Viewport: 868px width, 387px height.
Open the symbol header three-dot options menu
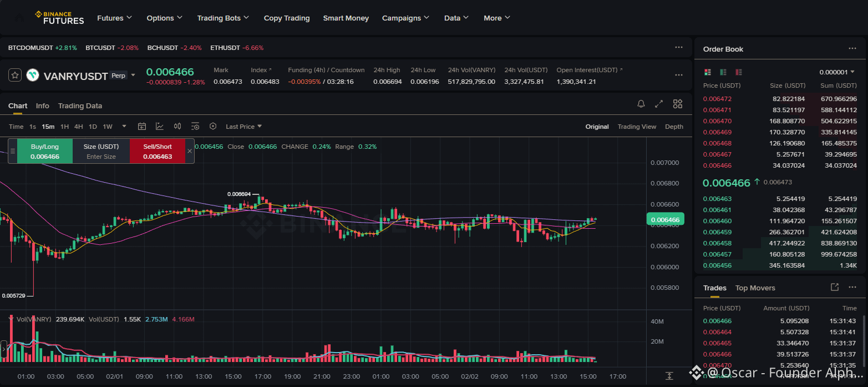(x=679, y=75)
